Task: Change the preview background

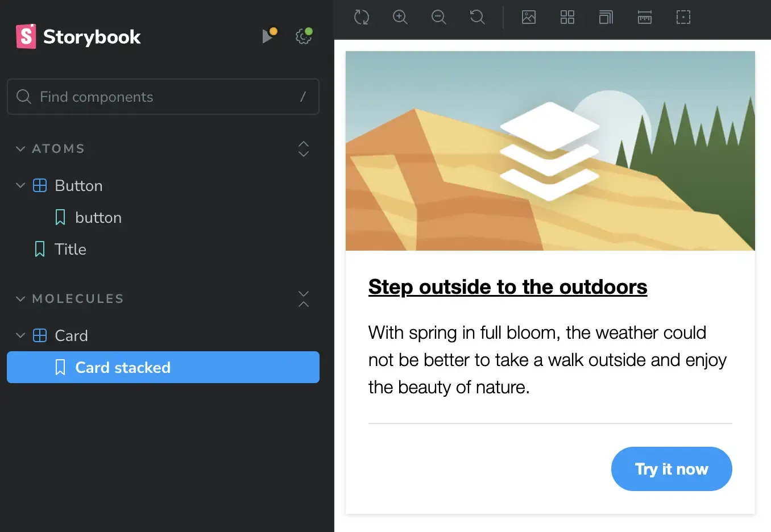Action: pyautogui.click(x=529, y=17)
